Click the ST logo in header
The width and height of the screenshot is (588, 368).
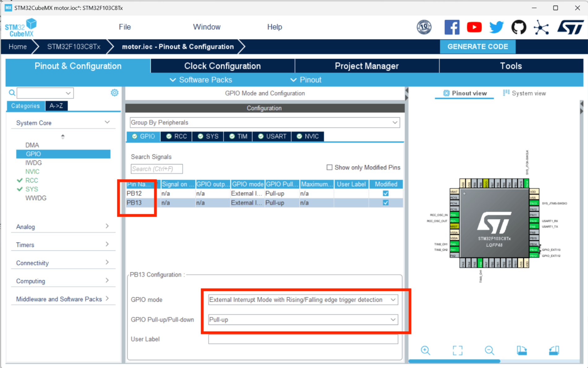(x=570, y=27)
